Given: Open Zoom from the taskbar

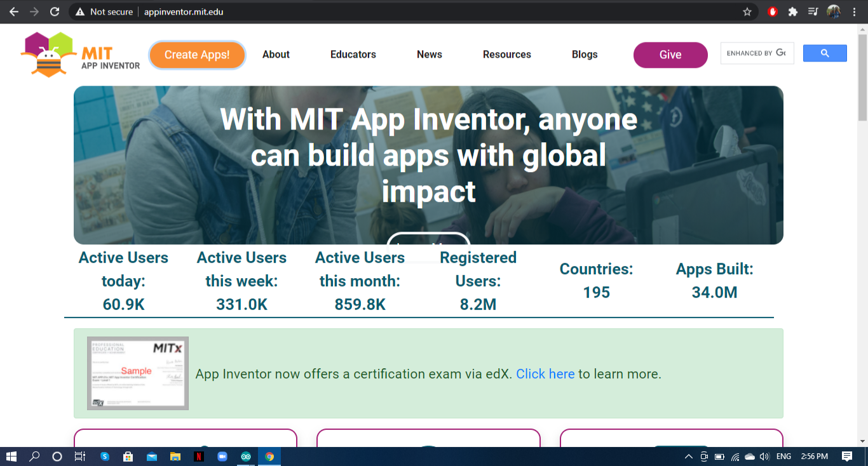Looking at the screenshot, I should 222,456.
